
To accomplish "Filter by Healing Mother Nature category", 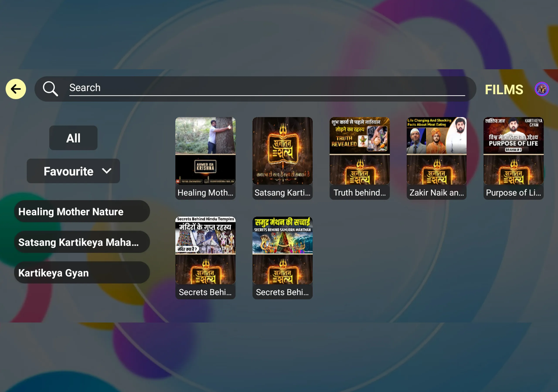I will click(x=82, y=211).
